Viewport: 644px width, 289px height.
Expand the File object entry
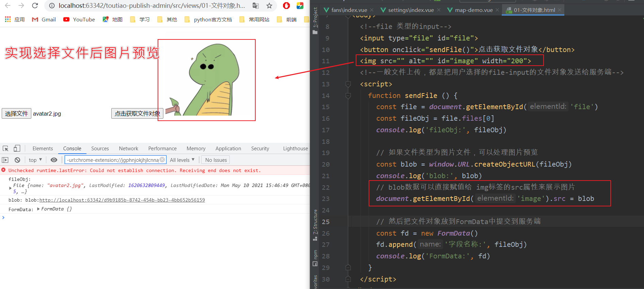[x=10, y=188]
